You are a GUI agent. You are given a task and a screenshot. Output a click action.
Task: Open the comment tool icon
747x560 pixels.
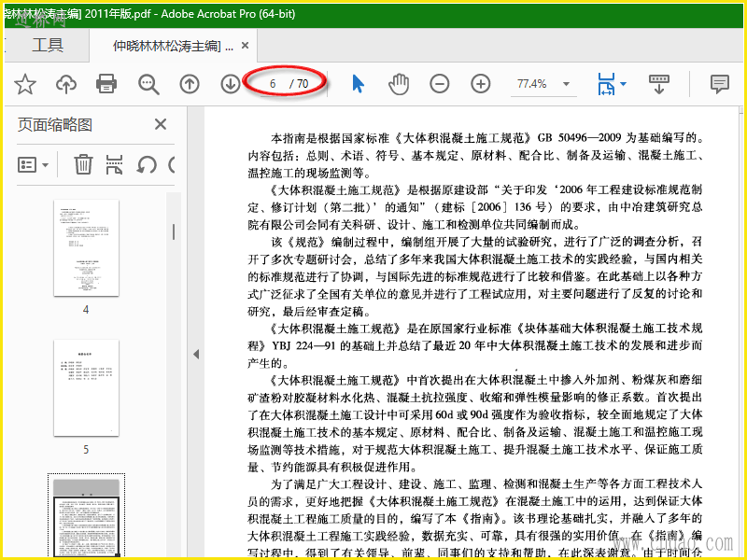[719, 84]
